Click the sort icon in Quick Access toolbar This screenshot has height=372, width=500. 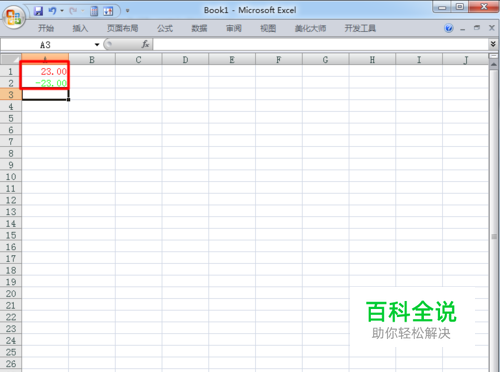pyautogui.click(x=108, y=11)
